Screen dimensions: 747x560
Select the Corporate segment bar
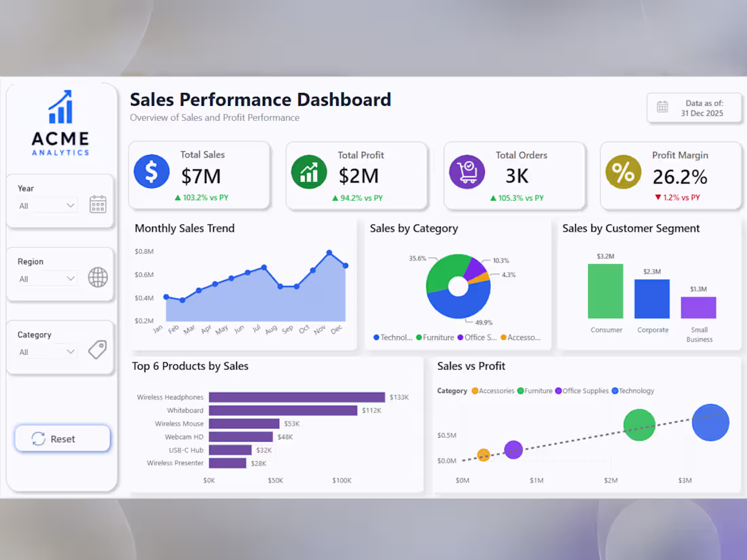tap(652, 299)
